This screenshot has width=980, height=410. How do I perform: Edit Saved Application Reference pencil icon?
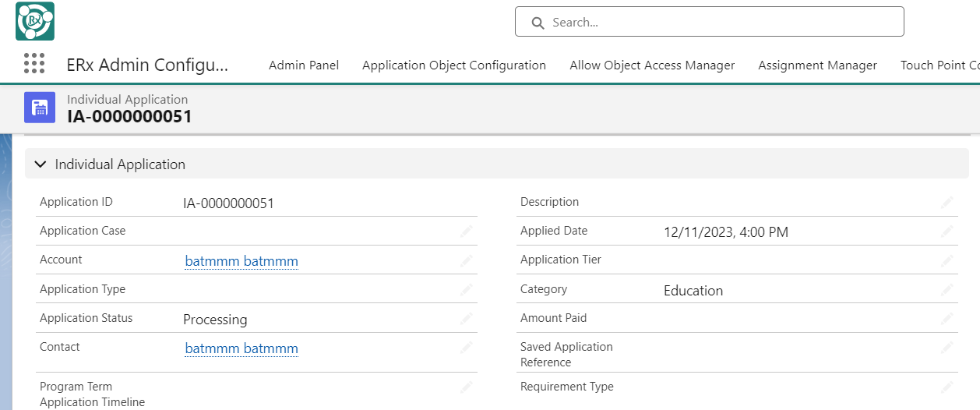(x=947, y=348)
